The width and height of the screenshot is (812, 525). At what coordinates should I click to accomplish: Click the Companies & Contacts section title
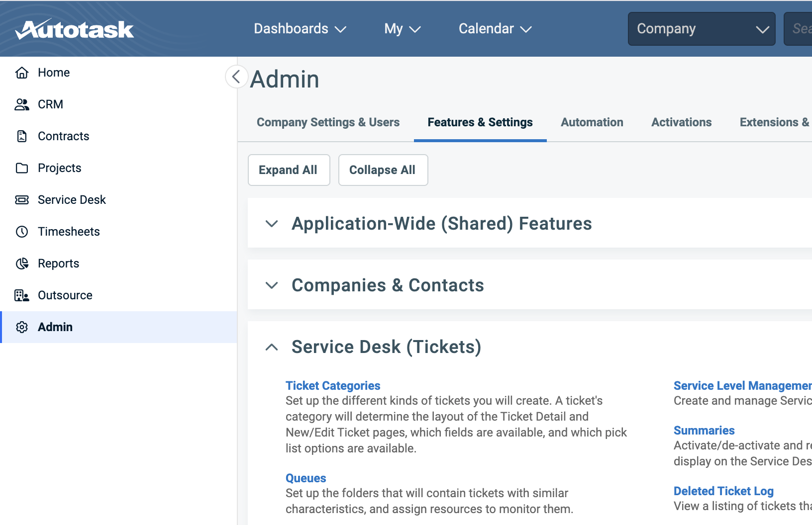pos(388,285)
